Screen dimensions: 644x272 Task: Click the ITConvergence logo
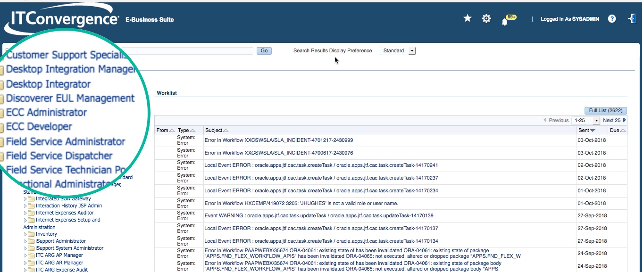(61, 19)
